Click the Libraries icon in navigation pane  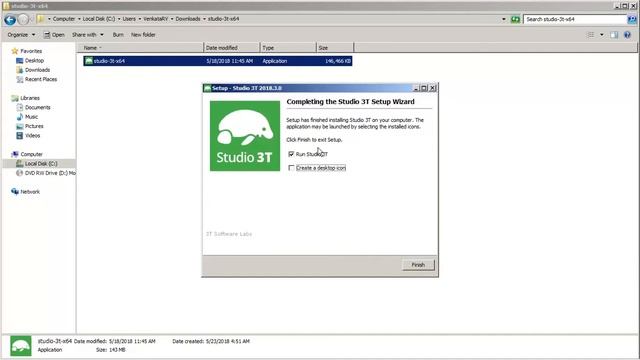tap(15, 98)
